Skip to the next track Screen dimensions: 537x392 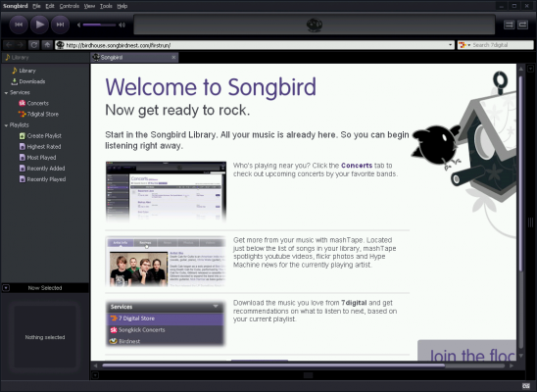(x=61, y=24)
